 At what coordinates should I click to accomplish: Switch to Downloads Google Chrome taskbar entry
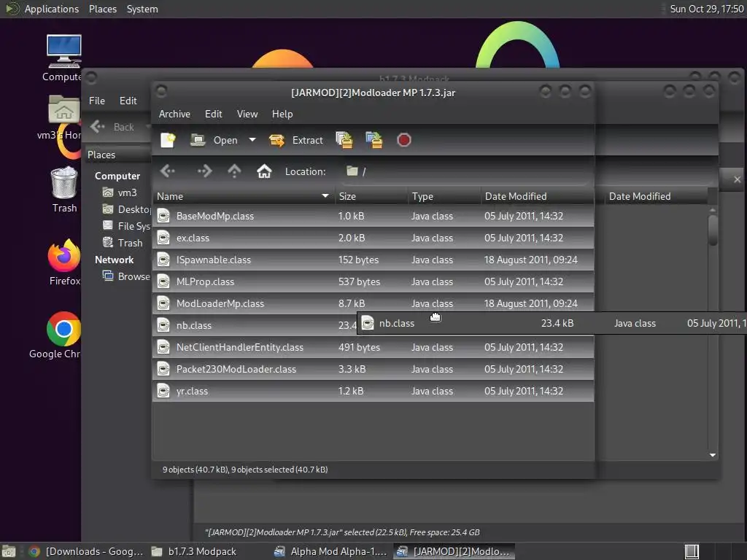click(86, 551)
